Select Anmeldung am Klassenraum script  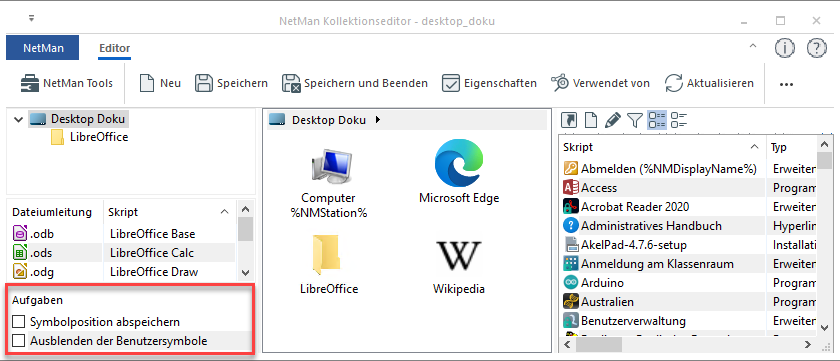coord(688,264)
